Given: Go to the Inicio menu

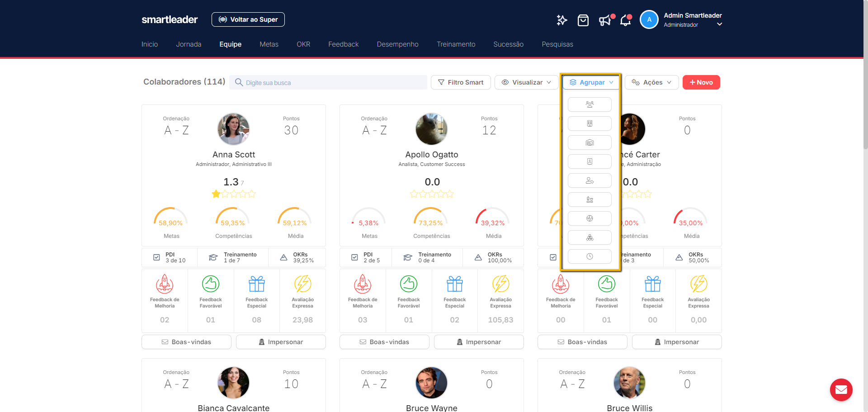Looking at the screenshot, I should (150, 44).
